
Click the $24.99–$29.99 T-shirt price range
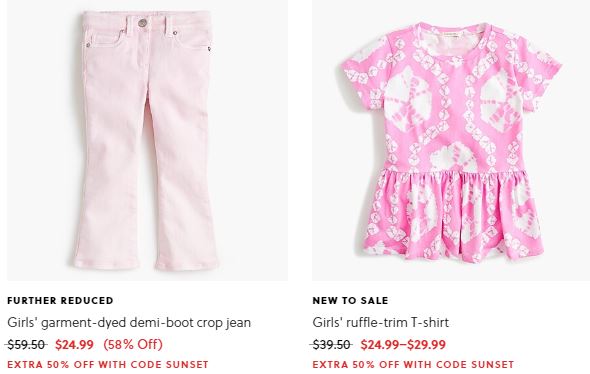point(403,344)
